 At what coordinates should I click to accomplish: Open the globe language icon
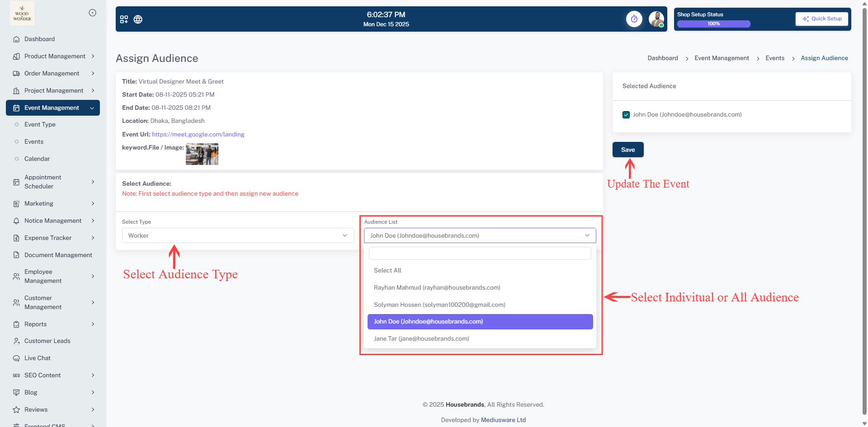point(138,19)
